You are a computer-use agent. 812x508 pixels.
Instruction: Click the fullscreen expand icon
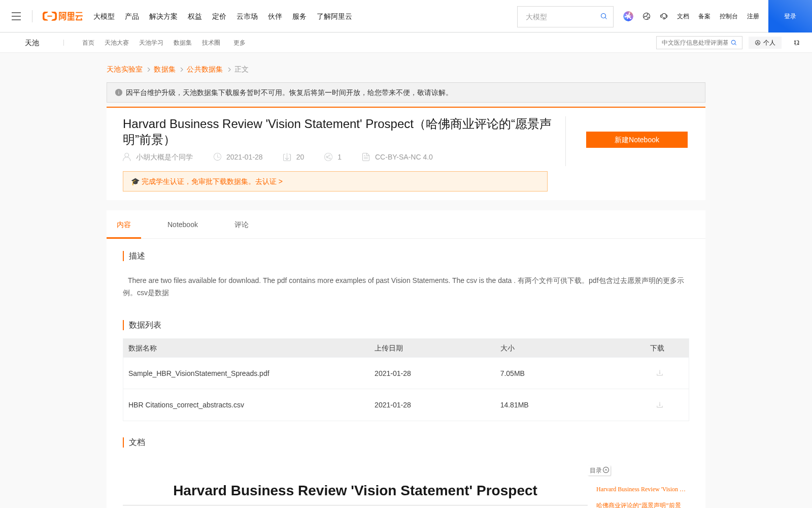click(x=797, y=43)
